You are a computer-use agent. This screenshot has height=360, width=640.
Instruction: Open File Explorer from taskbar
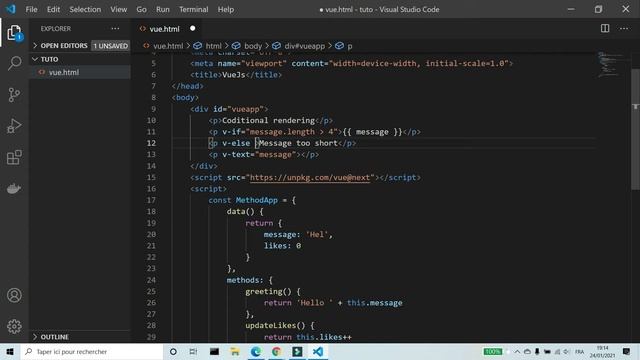pos(235,351)
